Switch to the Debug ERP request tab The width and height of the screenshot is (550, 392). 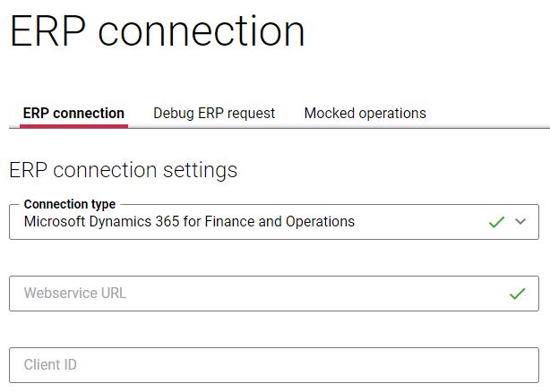click(x=214, y=113)
